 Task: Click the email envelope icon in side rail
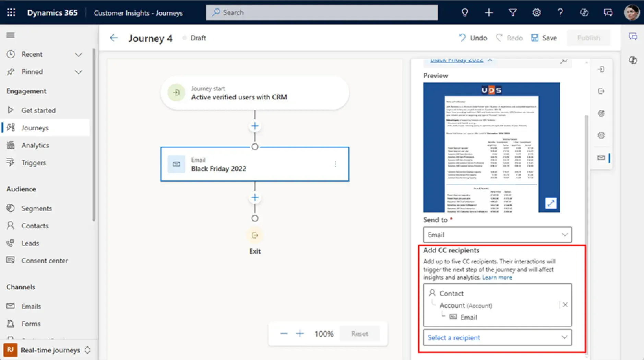coord(601,158)
